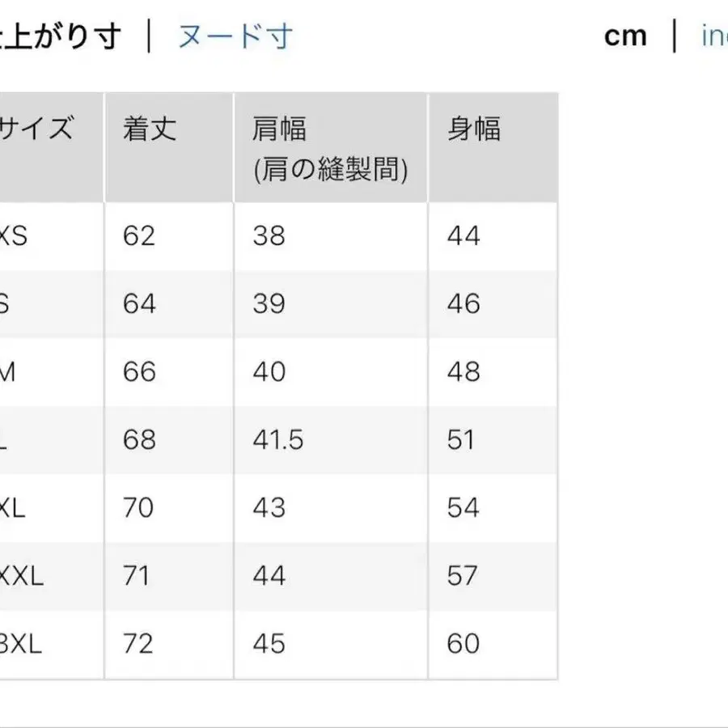Click the 着丈 value 66 for size M

pos(141,372)
